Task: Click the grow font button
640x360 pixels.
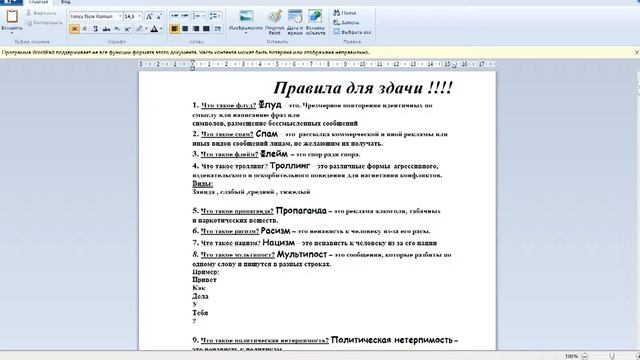Action: click(149, 16)
